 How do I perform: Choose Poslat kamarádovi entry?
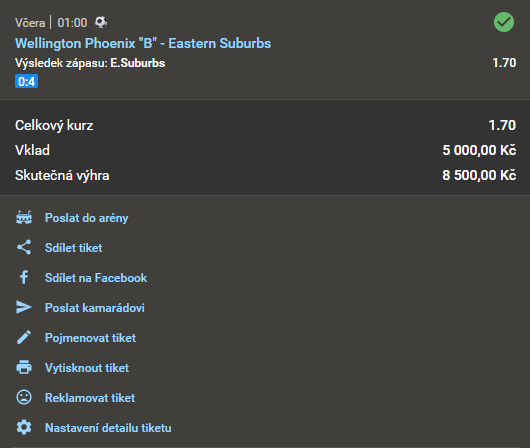pos(95,308)
